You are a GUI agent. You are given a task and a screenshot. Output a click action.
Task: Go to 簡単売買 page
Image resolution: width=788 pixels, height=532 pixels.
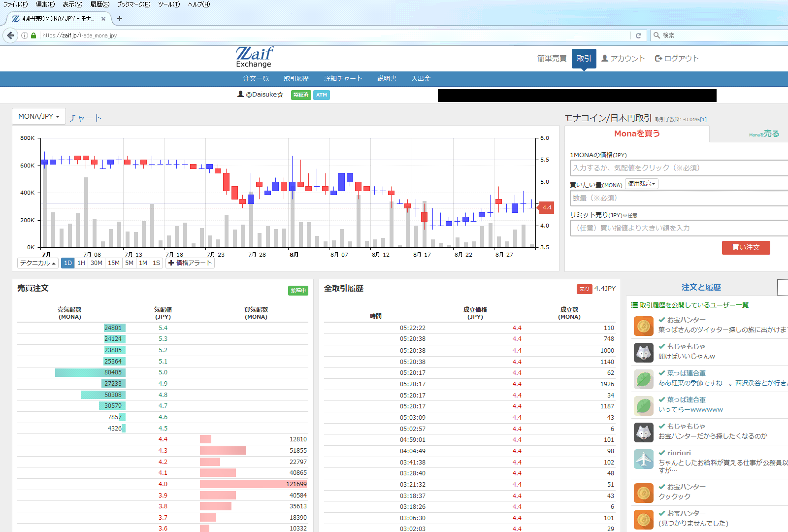click(552, 58)
